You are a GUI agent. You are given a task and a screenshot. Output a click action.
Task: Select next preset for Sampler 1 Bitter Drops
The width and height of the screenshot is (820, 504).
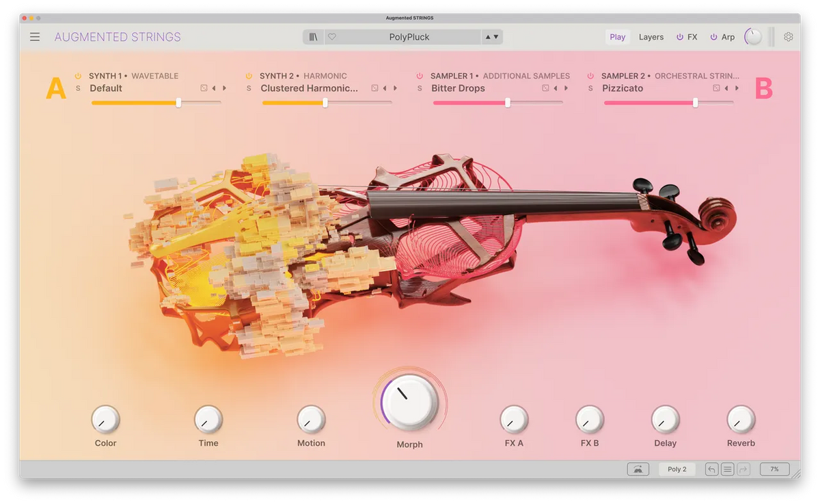click(x=566, y=88)
